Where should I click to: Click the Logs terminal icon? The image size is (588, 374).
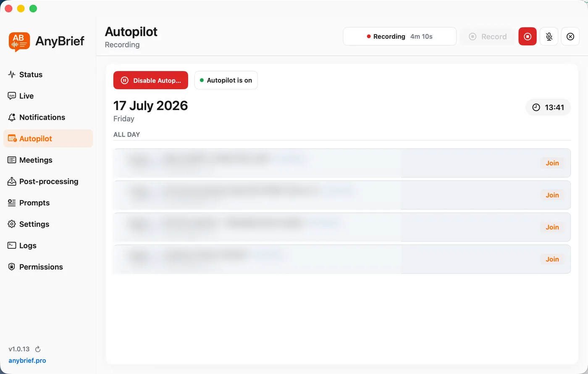tap(12, 245)
